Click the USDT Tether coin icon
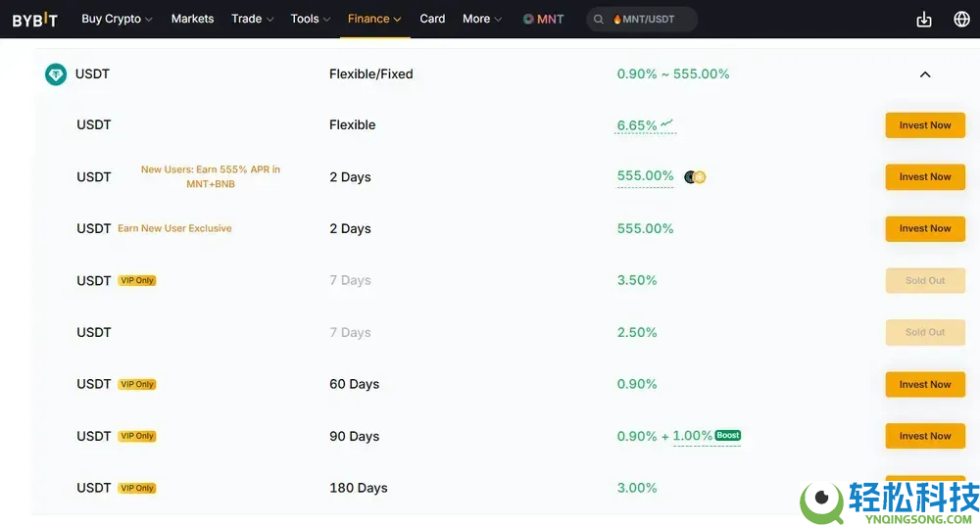 (56, 74)
